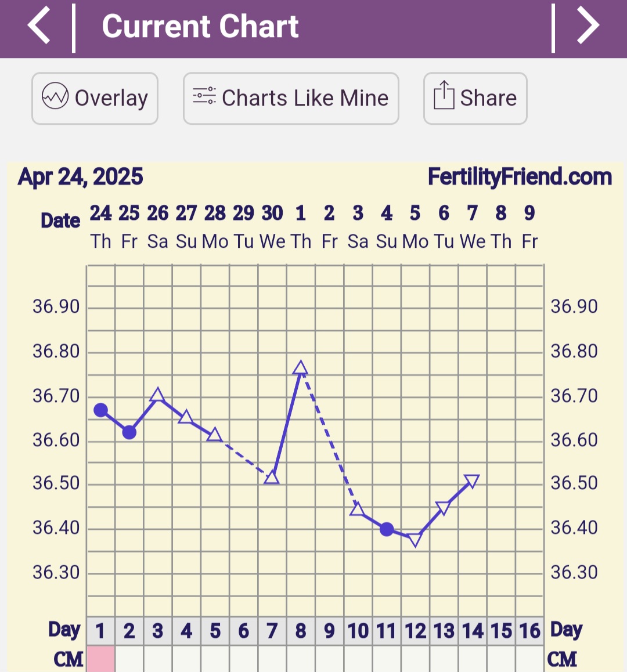Select the filled temperature dot on day 1
Image resolution: width=627 pixels, height=672 pixels.
point(100,410)
